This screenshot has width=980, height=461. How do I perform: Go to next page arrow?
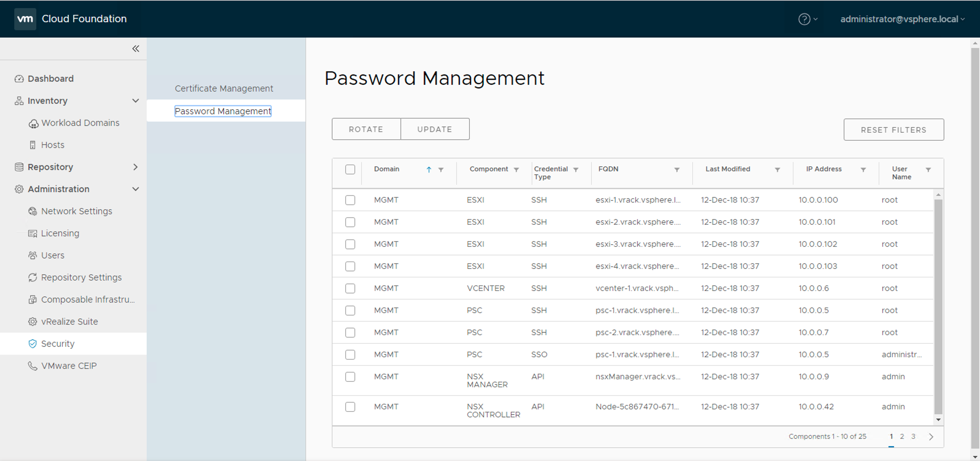click(931, 437)
